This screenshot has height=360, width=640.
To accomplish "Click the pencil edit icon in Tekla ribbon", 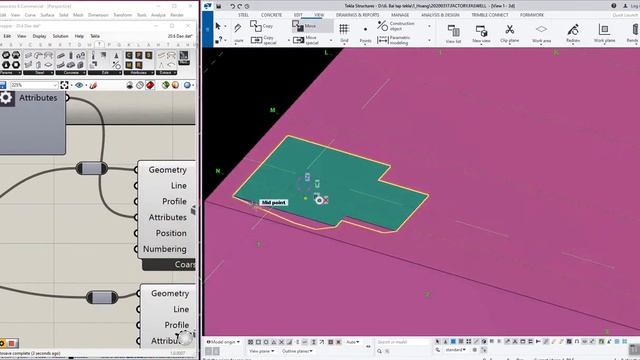I will coord(238,27).
